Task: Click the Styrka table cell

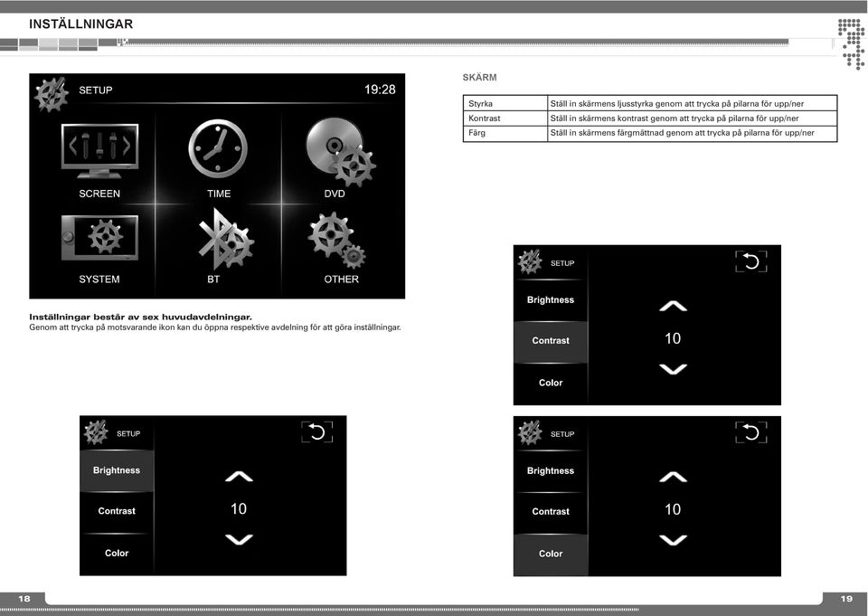Action: click(x=505, y=104)
